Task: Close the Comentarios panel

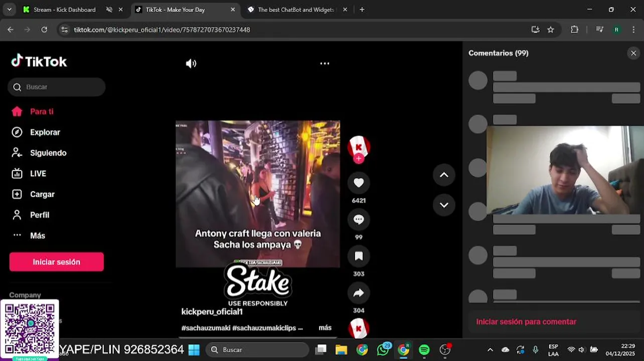Action: (633, 53)
